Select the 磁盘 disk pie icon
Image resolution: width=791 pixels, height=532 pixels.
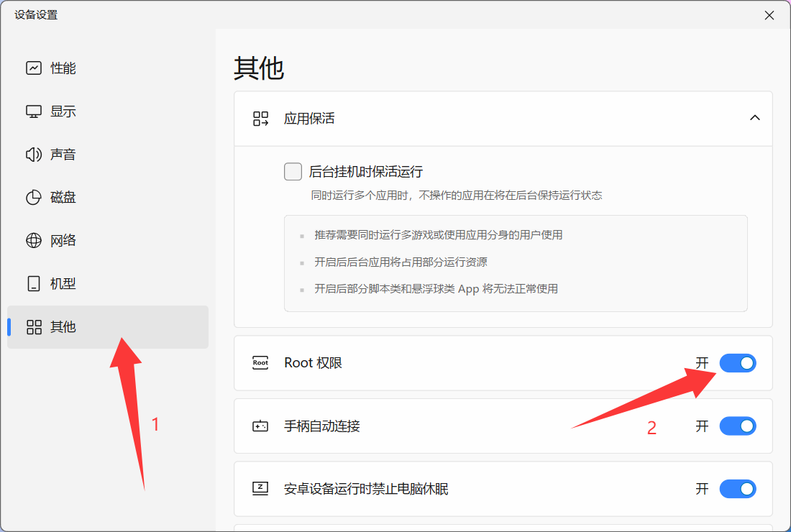(34, 197)
